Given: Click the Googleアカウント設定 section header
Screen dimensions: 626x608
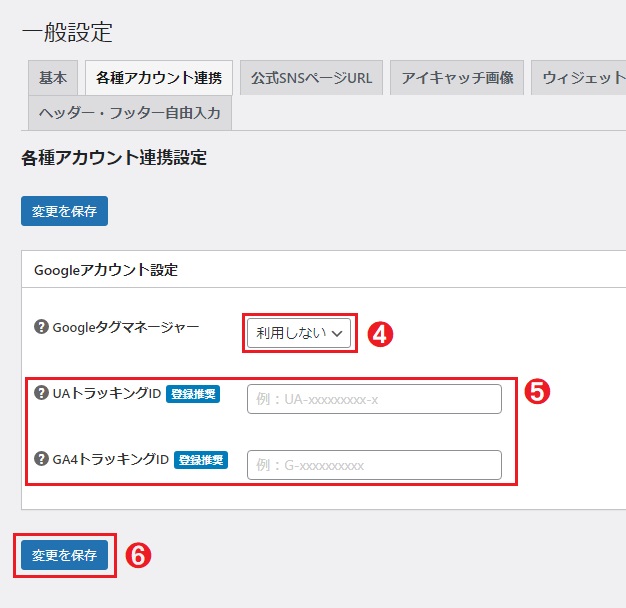Looking at the screenshot, I should click(x=106, y=270).
